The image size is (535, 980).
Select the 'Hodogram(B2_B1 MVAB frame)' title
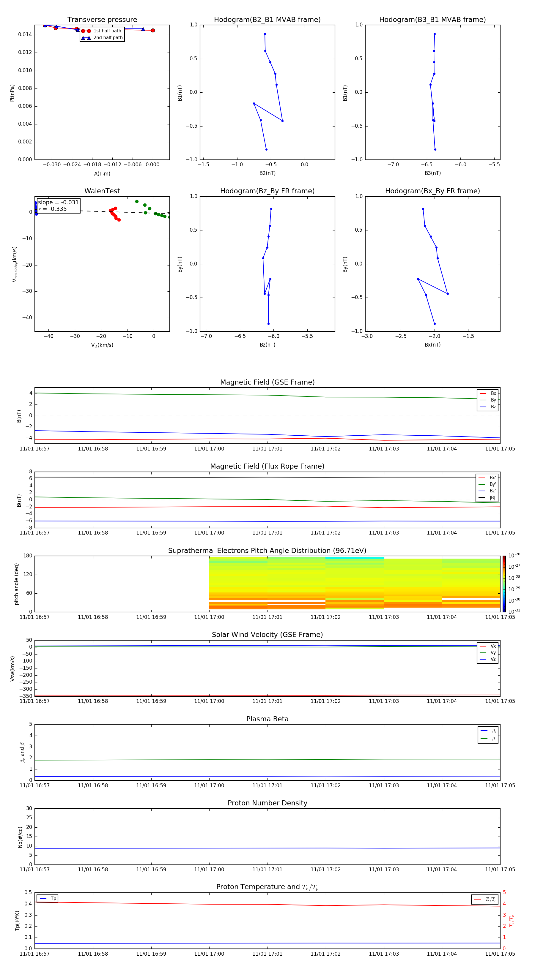coord(267,20)
